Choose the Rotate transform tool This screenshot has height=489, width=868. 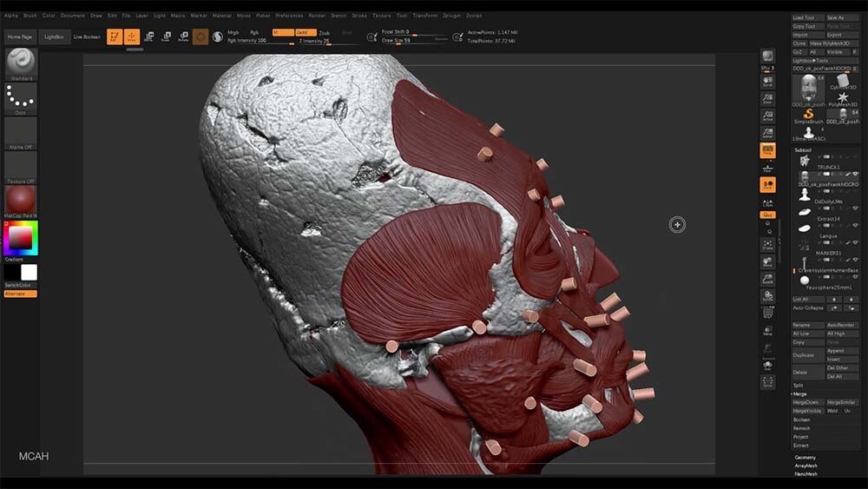point(183,36)
